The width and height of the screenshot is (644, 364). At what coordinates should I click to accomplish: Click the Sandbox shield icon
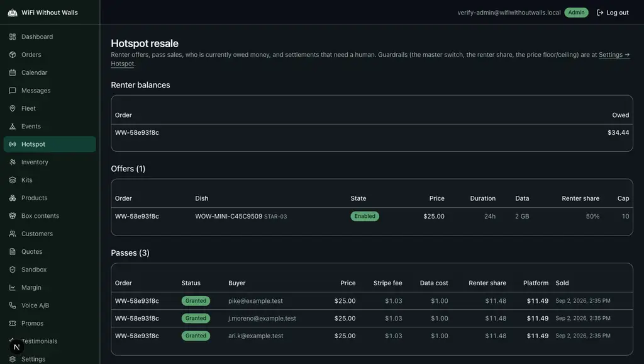[13, 270]
